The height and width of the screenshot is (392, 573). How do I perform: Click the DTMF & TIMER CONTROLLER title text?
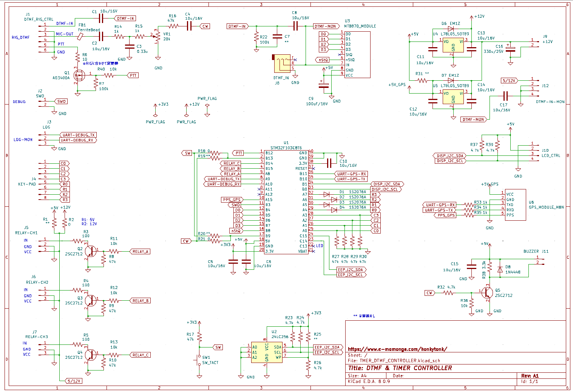tap(400, 368)
